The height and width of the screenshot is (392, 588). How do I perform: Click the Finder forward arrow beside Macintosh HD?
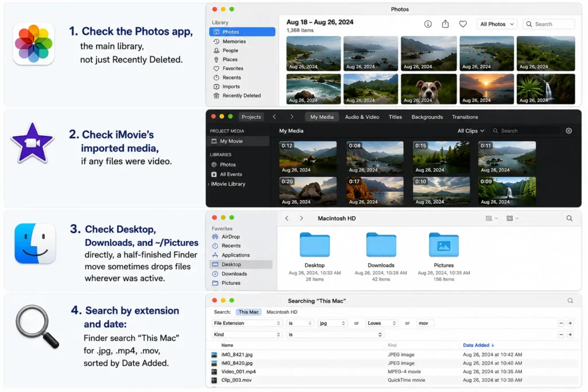[x=301, y=218]
